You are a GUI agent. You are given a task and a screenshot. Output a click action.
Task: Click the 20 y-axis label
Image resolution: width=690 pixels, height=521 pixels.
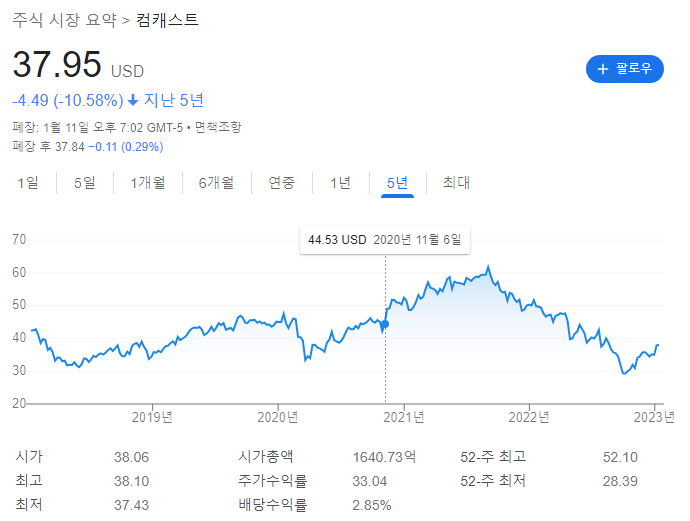click(x=19, y=403)
